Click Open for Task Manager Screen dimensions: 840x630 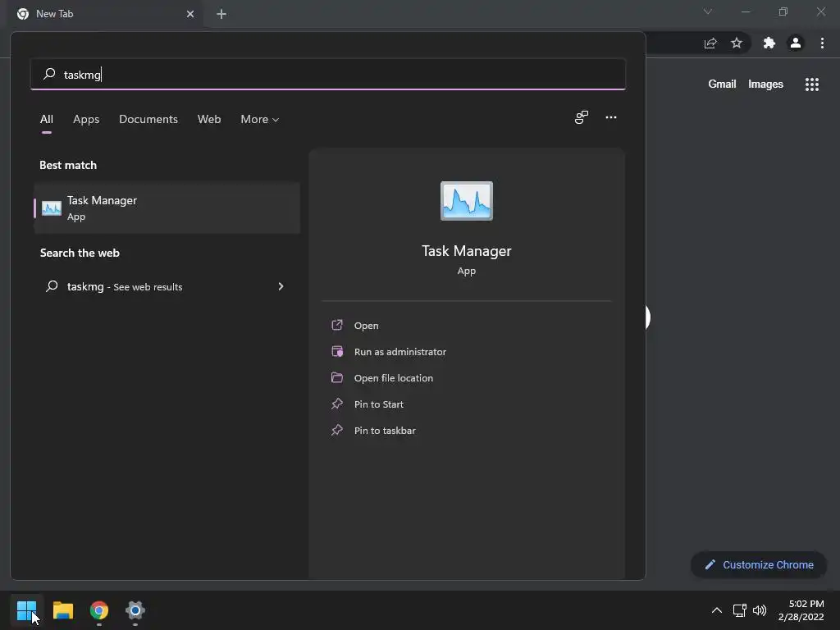366,325
